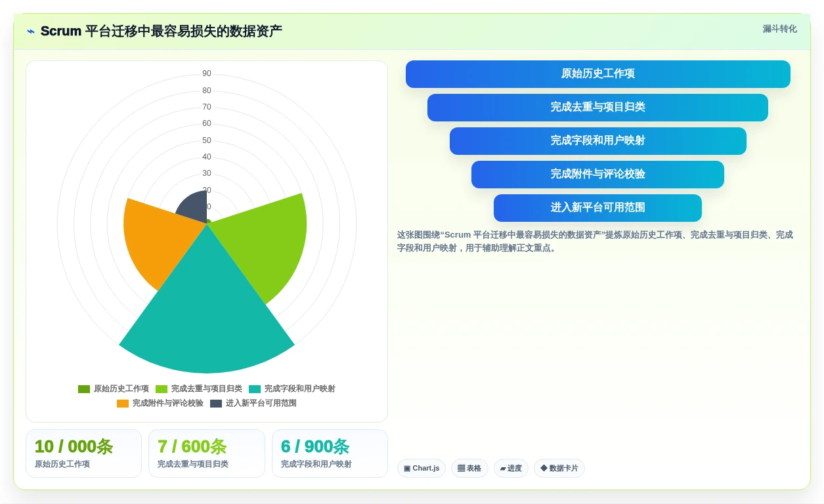The height and width of the screenshot is (504, 824).
Task: Toggle the 完成字段和用户映射 legend color box
Action: click(x=255, y=389)
